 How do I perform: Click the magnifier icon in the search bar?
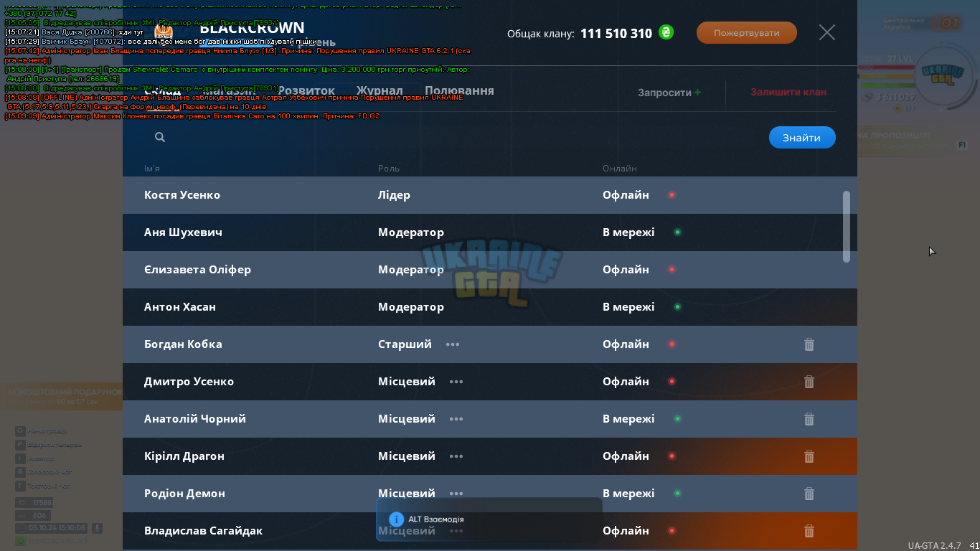tap(160, 137)
